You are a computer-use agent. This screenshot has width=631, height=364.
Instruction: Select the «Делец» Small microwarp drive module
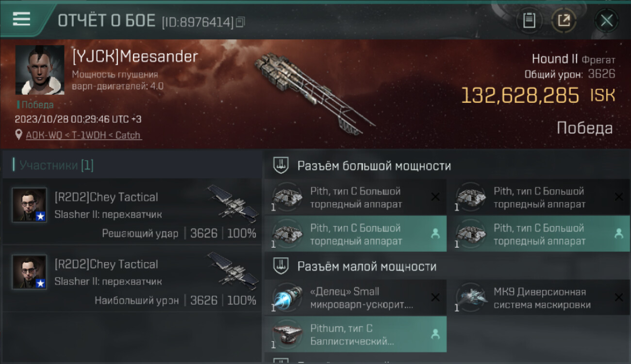coord(355,298)
